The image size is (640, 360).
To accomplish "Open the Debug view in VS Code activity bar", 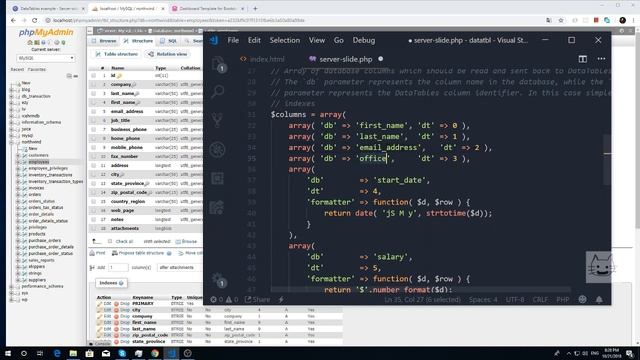I will (x=218, y=149).
